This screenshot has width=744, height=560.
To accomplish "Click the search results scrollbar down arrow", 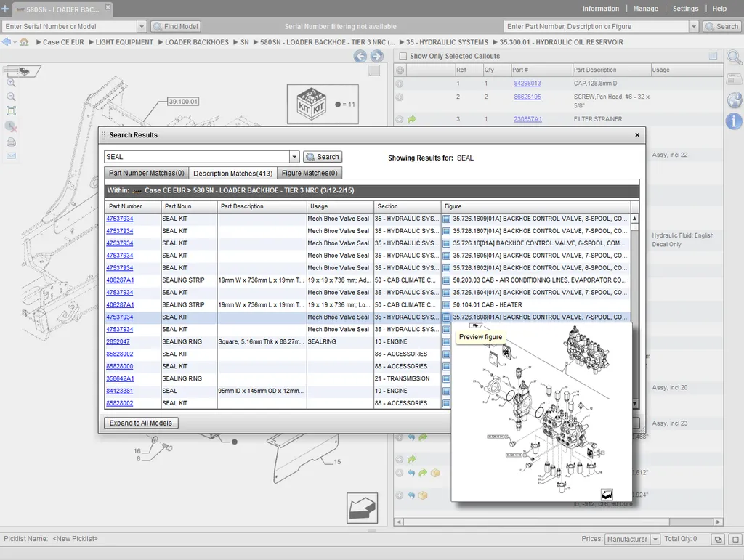I will [x=634, y=404].
